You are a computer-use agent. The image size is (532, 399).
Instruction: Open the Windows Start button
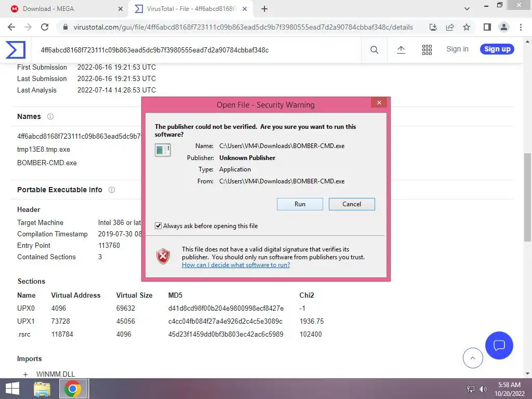click(12, 389)
